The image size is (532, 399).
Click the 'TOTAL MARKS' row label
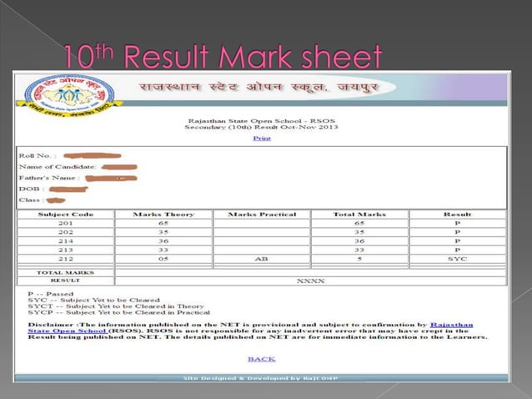coord(66,273)
